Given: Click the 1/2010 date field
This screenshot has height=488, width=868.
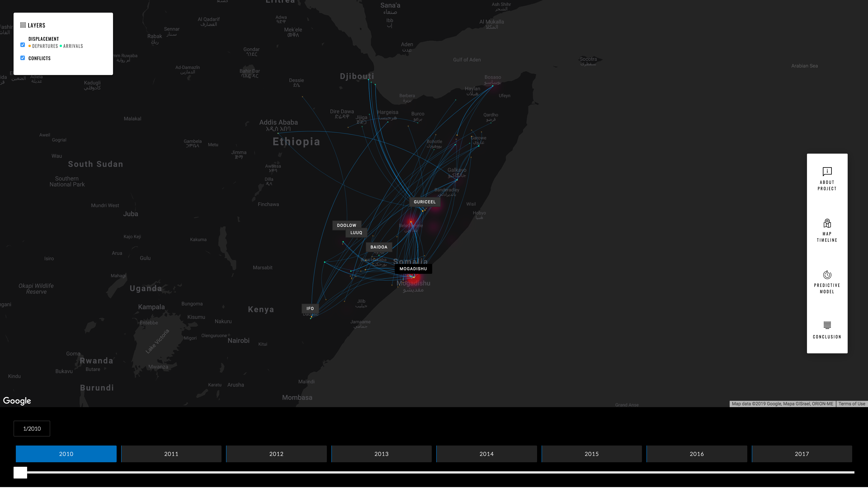Looking at the screenshot, I should (x=32, y=428).
